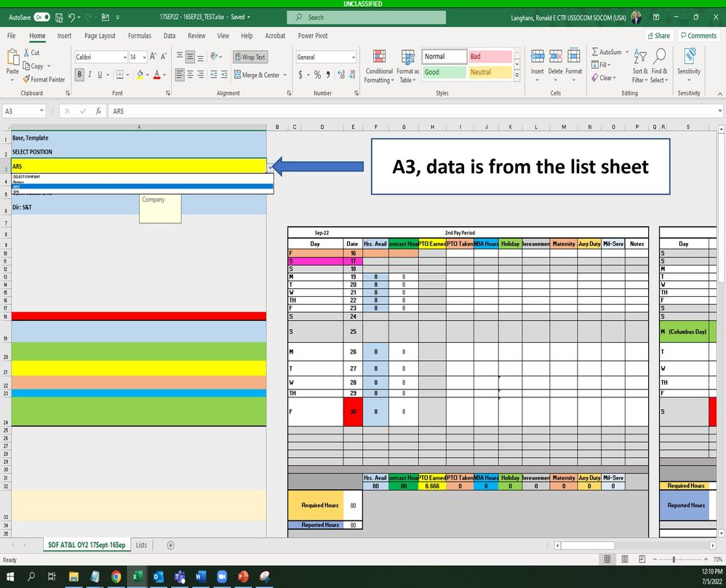Open the Lists sheet tab
Viewport: 726px width, 588px height.
[x=141, y=544]
